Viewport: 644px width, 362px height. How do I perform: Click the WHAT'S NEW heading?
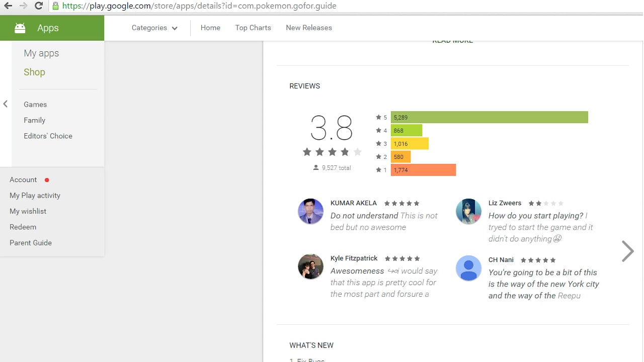click(x=311, y=345)
